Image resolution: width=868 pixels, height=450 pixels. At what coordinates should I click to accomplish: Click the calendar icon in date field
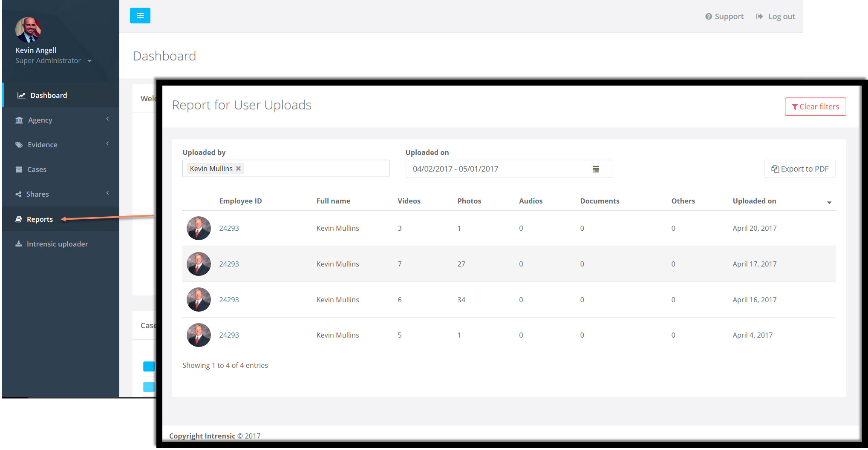click(x=595, y=169)
